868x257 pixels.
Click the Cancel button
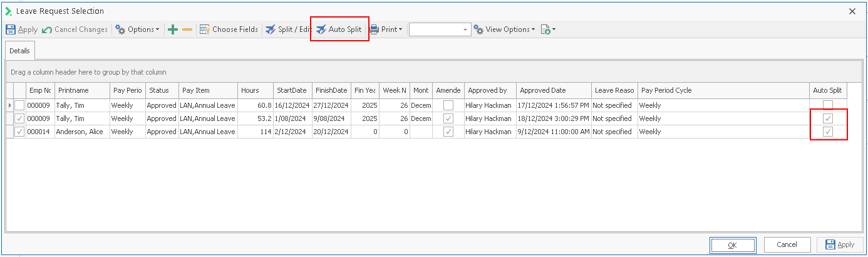tap(786, 244)
